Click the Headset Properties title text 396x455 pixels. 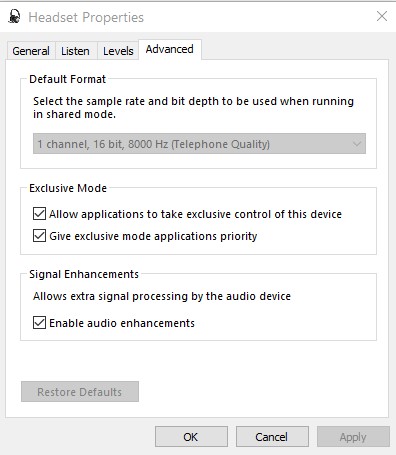[x=86, y=17]
